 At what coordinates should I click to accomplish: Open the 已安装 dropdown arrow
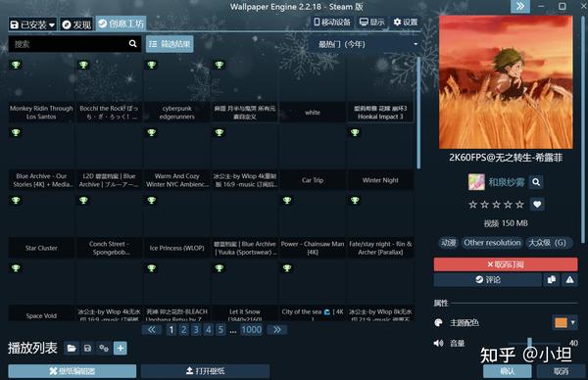(x=52, y=25)
